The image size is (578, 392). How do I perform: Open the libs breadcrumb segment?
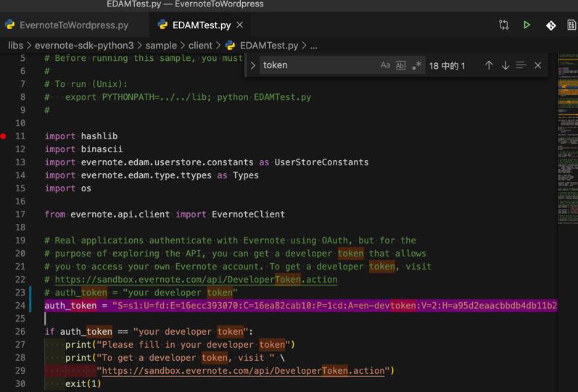(x=15, y=46)
